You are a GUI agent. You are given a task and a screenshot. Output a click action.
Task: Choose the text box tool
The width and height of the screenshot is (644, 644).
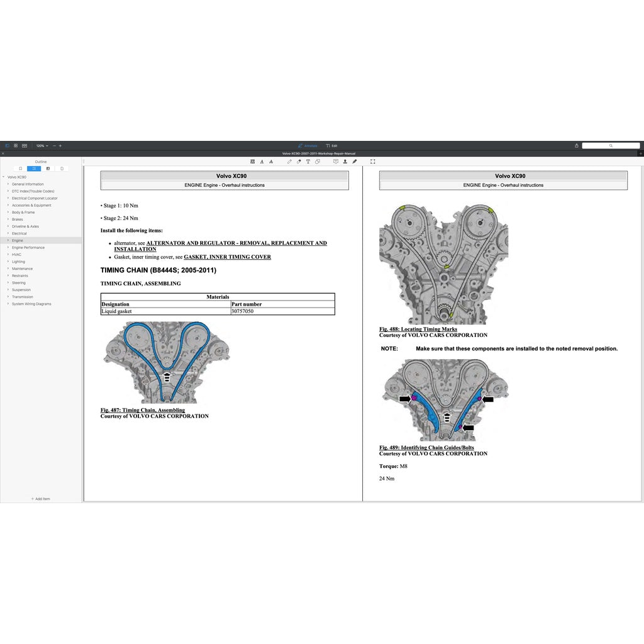pos(308,162)
